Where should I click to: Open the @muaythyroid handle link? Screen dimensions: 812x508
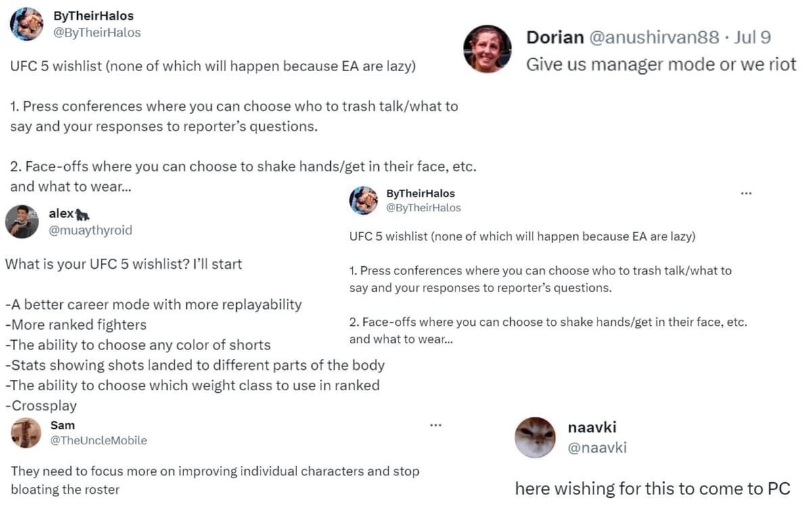click(91, 230)
